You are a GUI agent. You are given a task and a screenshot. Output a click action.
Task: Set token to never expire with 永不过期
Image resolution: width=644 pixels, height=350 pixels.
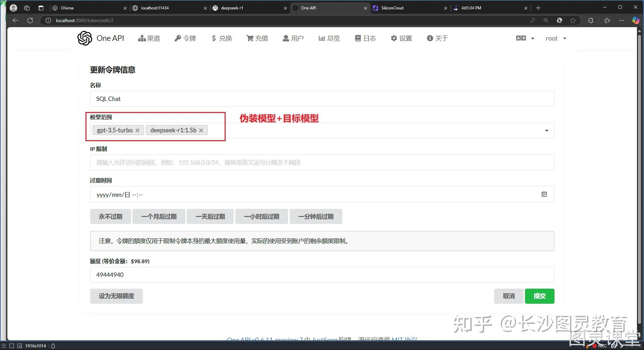pos(110,216)
